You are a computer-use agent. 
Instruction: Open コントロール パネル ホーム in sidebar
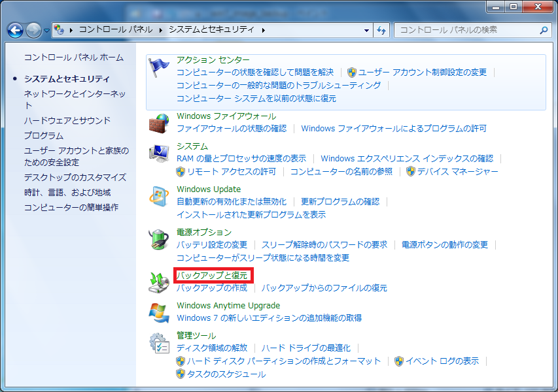point(74,57)
